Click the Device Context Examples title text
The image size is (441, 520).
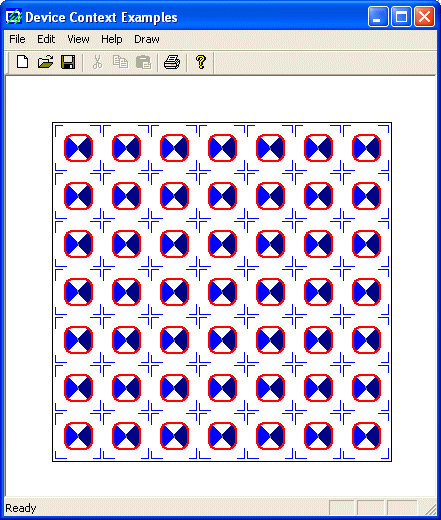click(101, 17)
